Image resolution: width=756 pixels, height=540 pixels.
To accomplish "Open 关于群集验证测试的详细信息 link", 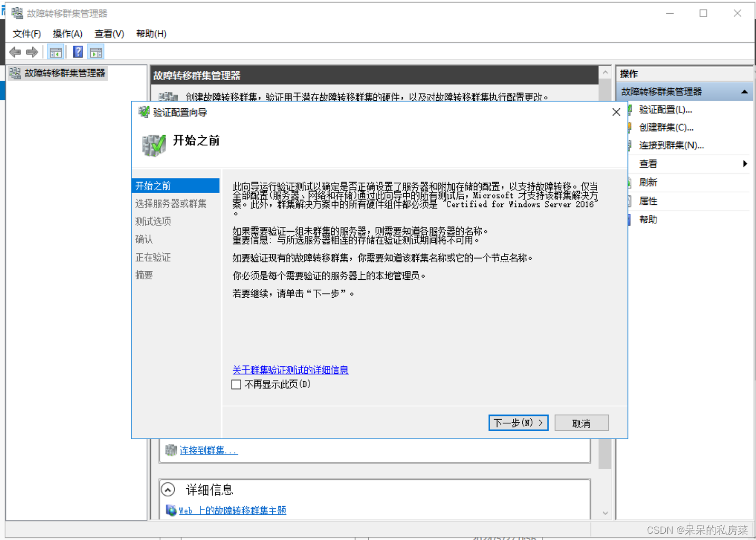I will (291, 370).
